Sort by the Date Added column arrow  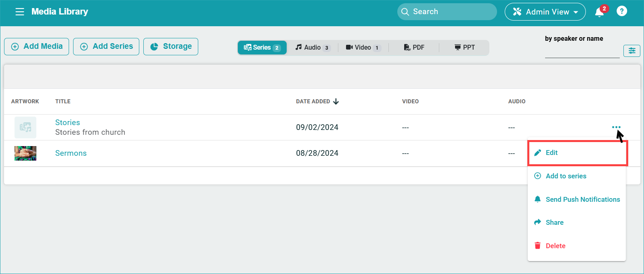[336, 101]
